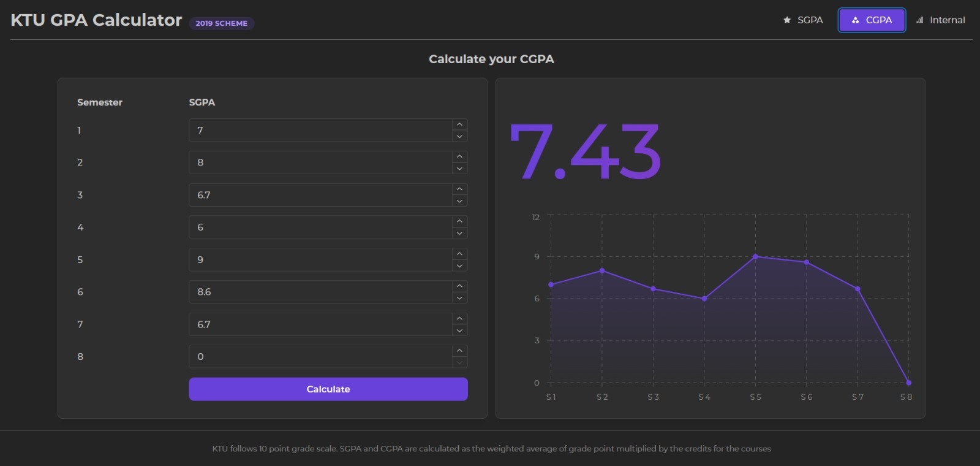Click the Calculate button
This screenshot has width=980, height=466.
[x=328, y=389]
